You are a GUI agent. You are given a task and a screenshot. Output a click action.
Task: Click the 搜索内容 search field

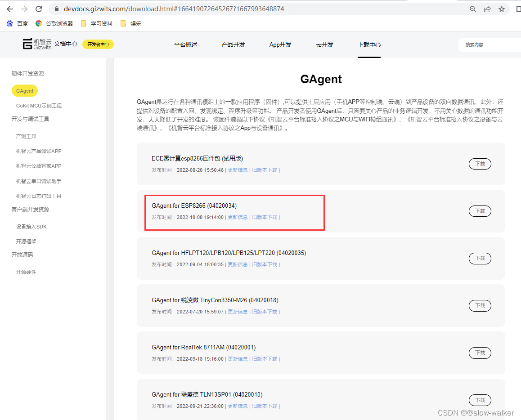(490, 45)
